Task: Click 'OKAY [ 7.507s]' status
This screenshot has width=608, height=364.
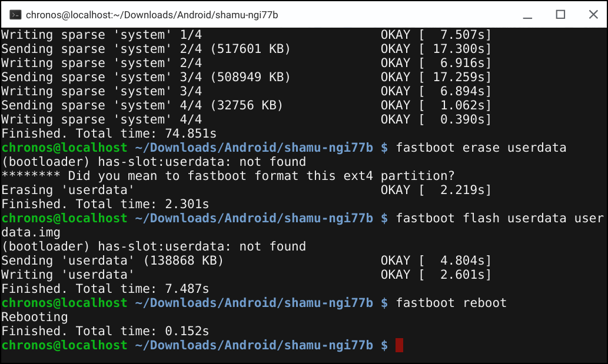Action: [x=436, y=35]
